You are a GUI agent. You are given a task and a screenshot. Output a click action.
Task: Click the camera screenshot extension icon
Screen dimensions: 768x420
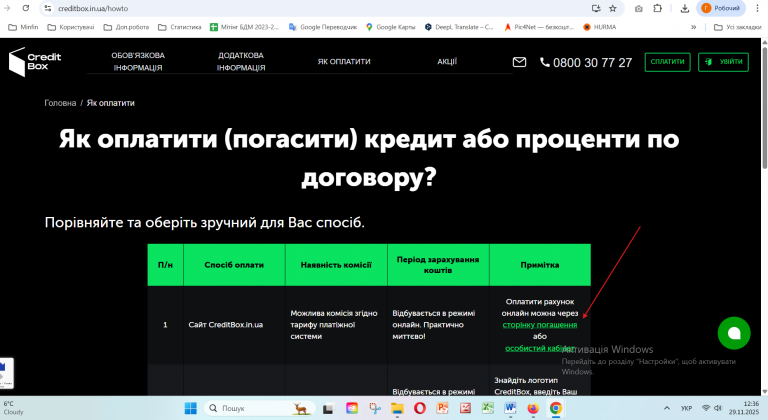click(639, 8)
